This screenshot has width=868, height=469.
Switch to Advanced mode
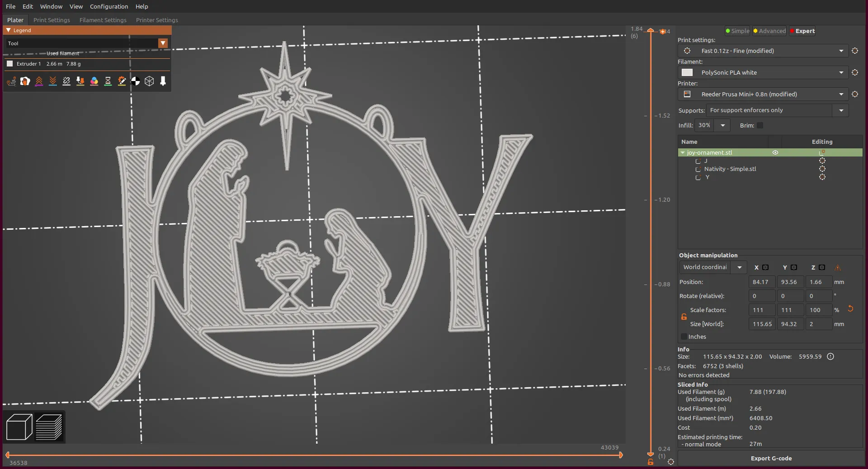[769, 31]
